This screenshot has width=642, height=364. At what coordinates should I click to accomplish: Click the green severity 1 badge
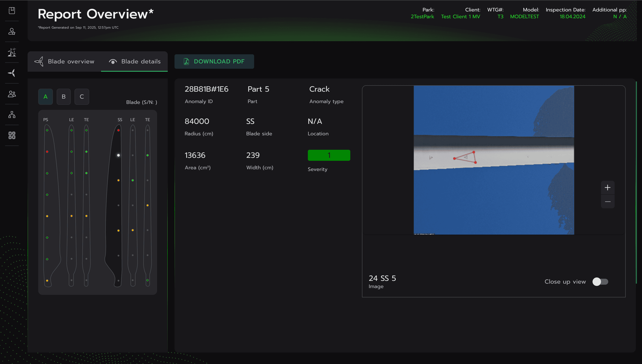[x=329, y=155]
